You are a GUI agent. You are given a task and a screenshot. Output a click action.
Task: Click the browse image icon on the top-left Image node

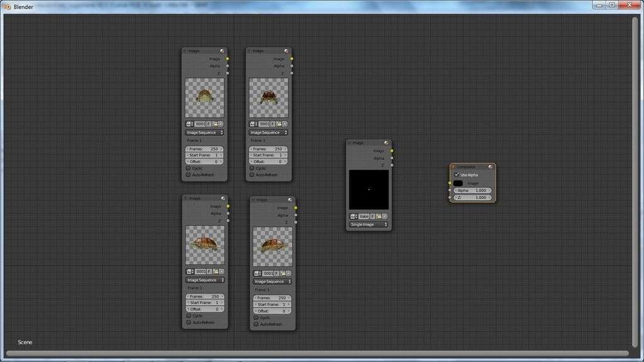click(x=189, y=124)
